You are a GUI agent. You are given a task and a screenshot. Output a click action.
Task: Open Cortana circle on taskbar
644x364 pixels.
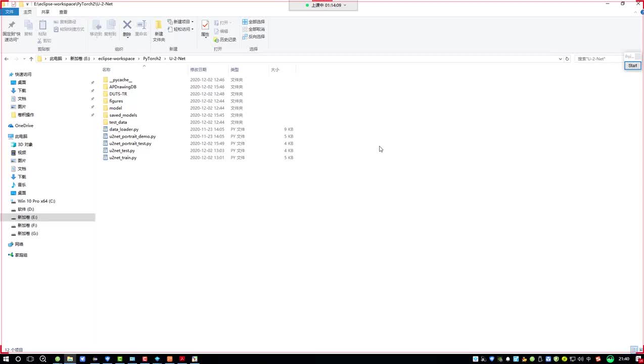18,359
